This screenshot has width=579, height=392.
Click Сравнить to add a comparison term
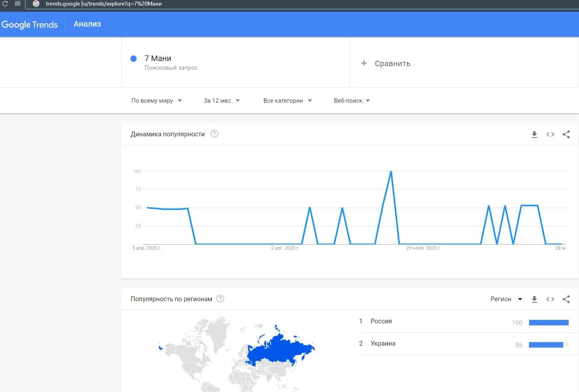(386, 63)
